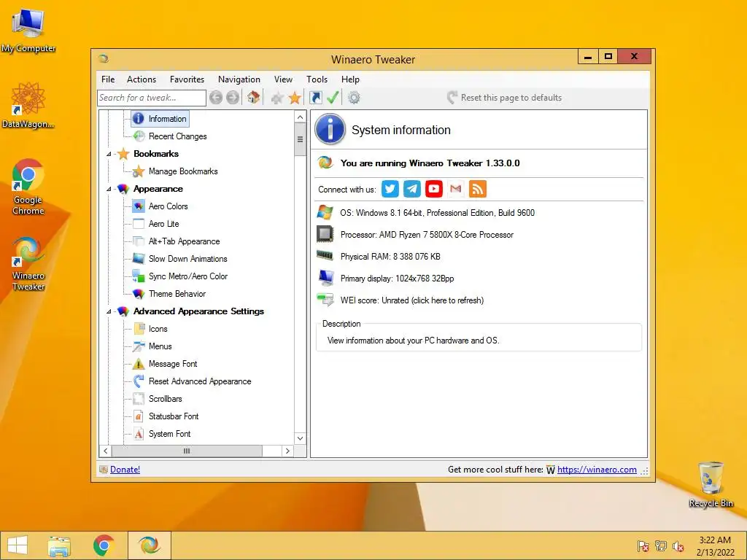Click Reset this page to defaults
This screenshot has width=747, height=560.
(505, 98)
